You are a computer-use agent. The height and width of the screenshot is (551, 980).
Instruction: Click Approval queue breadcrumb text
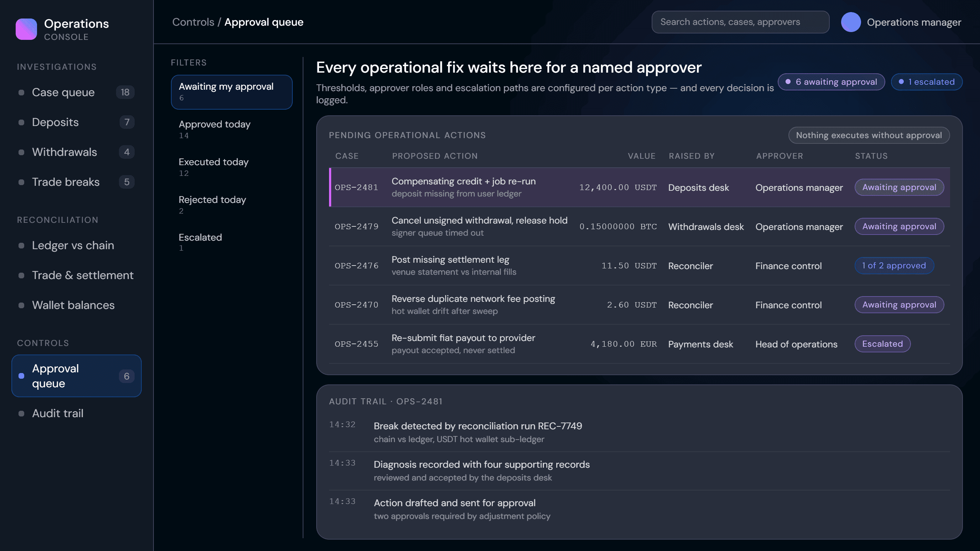tap(264, 22)
